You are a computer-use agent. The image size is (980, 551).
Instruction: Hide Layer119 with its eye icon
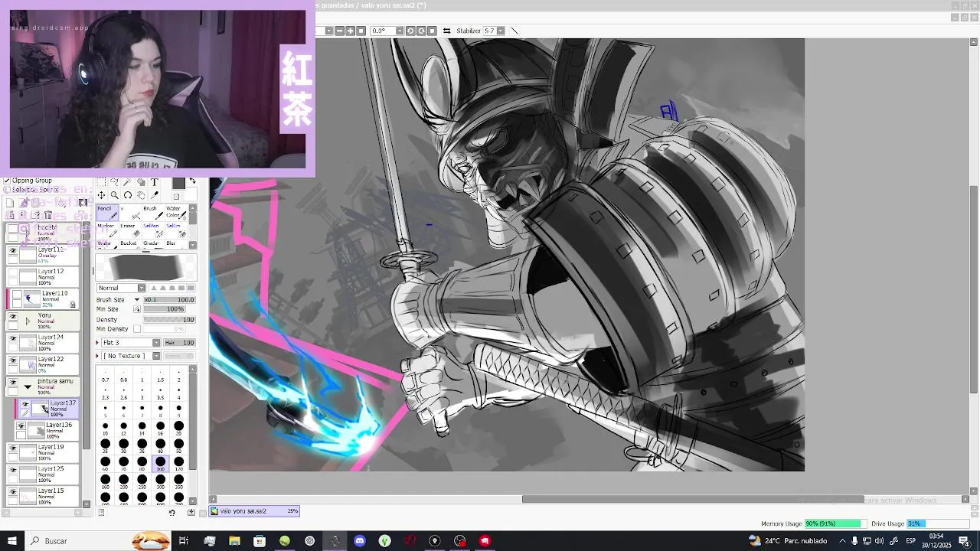(x=12, y=448)
